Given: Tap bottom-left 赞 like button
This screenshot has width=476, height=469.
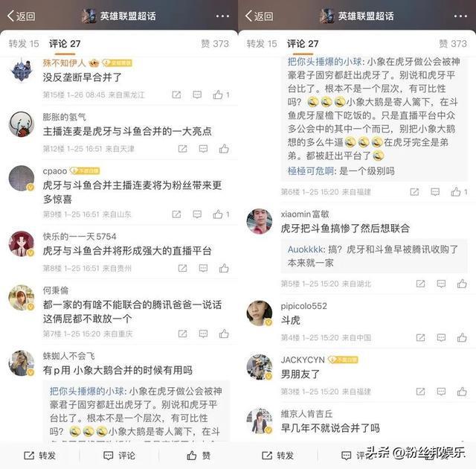Looking at the screenshot, I should click(199, 456).
